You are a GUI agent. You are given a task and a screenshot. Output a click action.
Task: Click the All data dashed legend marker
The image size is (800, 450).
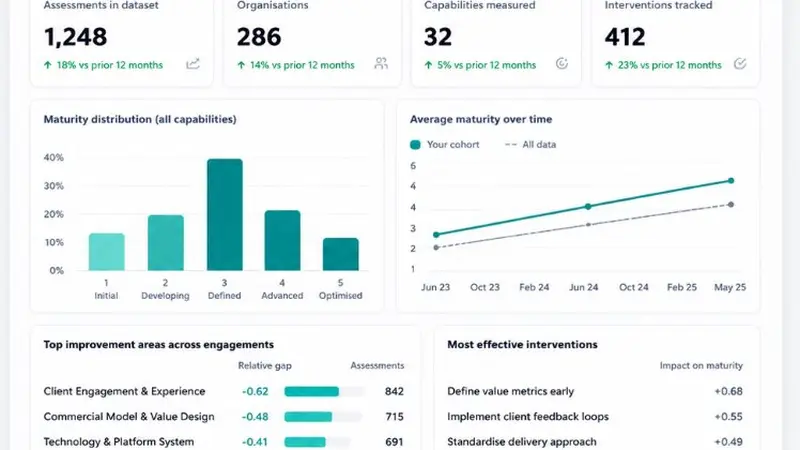pyautogui.click(x=511, y=145)
